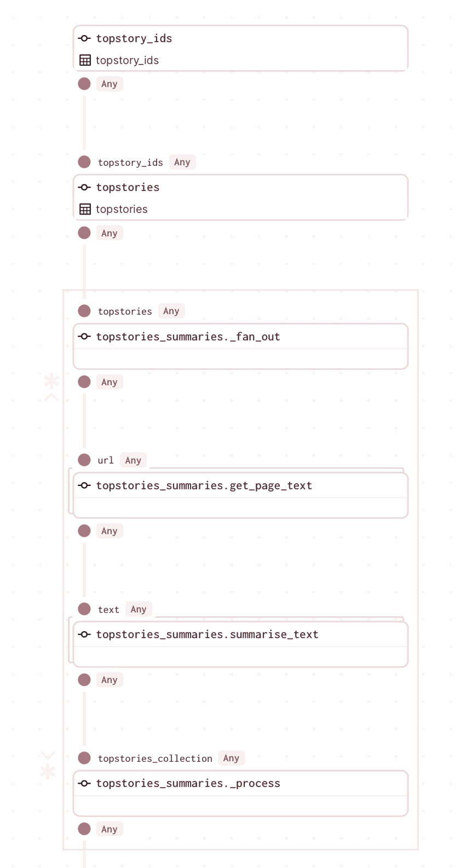This screenshot has width=460, height=868.
Task: Click the topstories_collection input port circle
Action: tap(84, 758)
